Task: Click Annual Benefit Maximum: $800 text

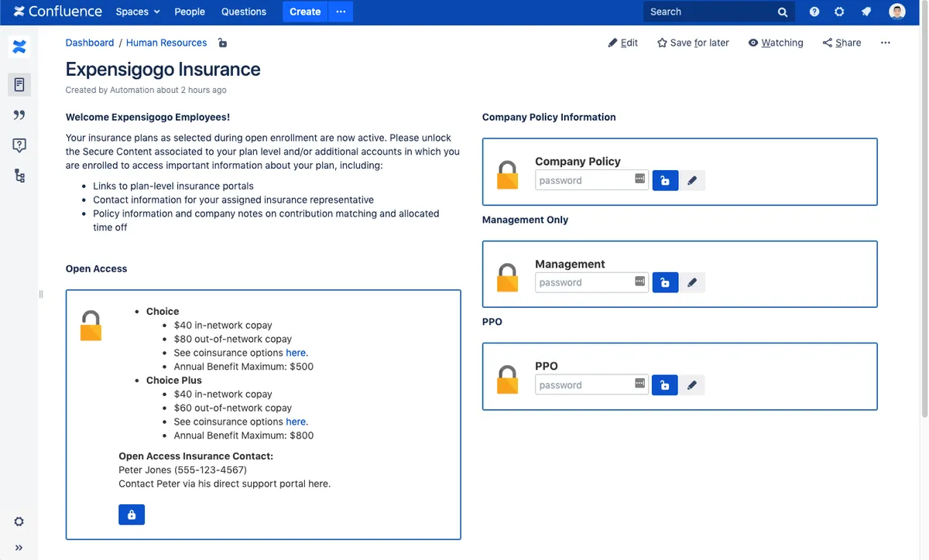Action: tap(244, 435)
